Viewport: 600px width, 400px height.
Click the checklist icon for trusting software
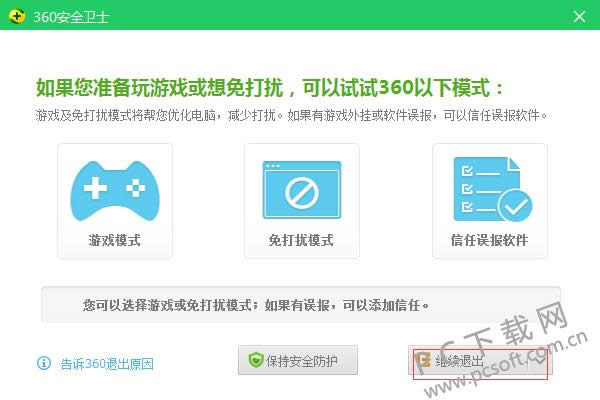coord(489,188)
